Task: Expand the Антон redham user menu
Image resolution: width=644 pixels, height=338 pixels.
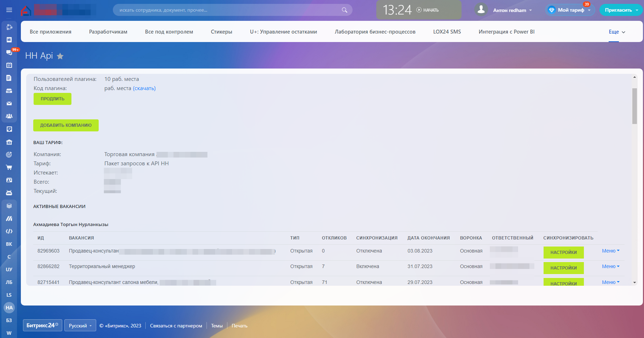Action: point(512,10)
